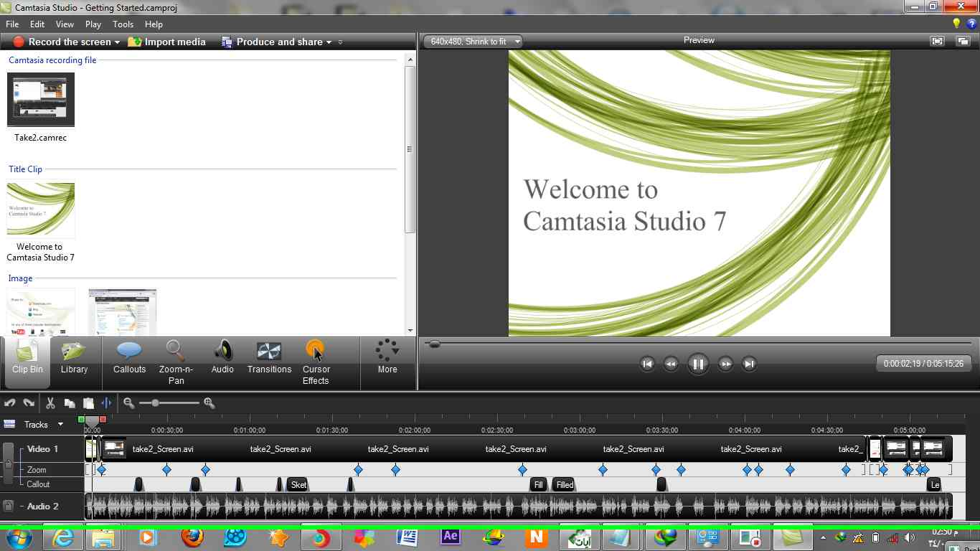This screenshot has width=980, height=551.
Task: Open Internet Explorer from taskbar
Action: (x=63, y=538)
